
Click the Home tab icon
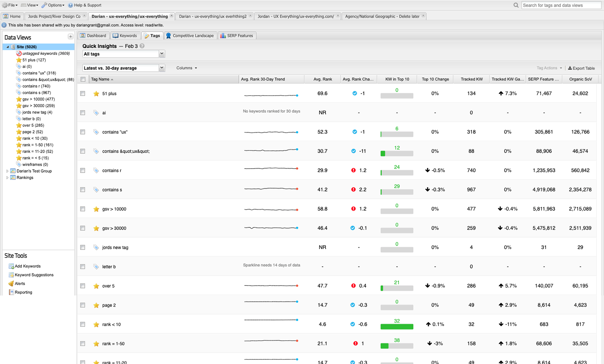tap(6, 16)
